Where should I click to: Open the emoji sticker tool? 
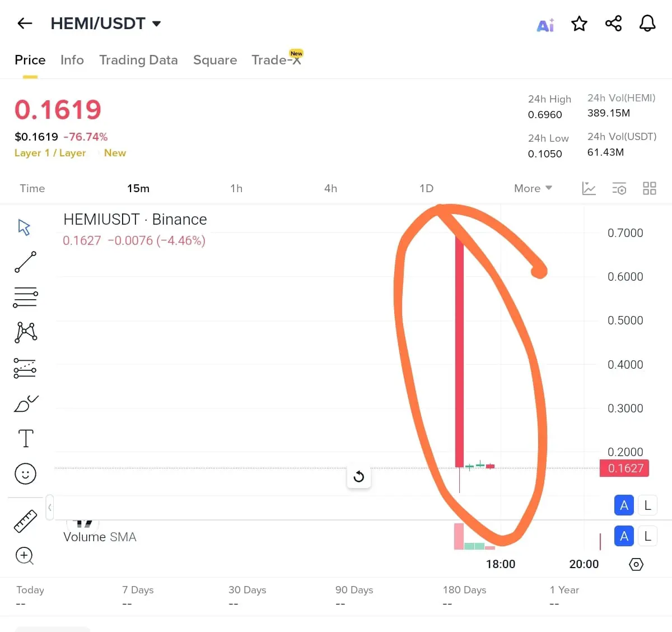pos(25,474)
